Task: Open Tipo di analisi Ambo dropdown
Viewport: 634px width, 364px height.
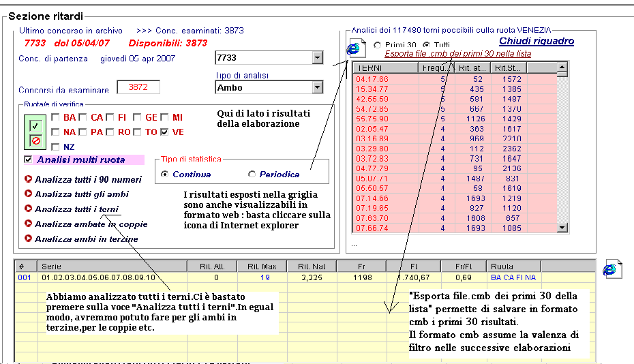Action: 318,87
